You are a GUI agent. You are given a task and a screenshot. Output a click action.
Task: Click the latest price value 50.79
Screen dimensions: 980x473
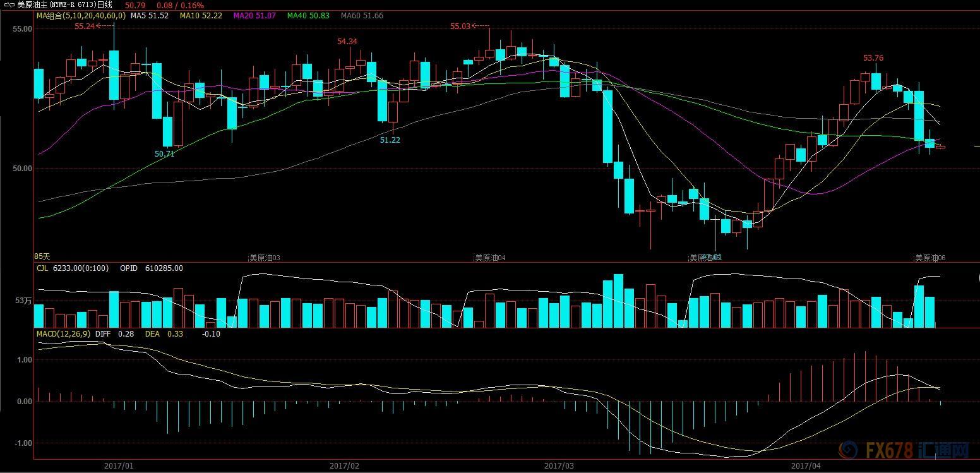tap(135, 5)
